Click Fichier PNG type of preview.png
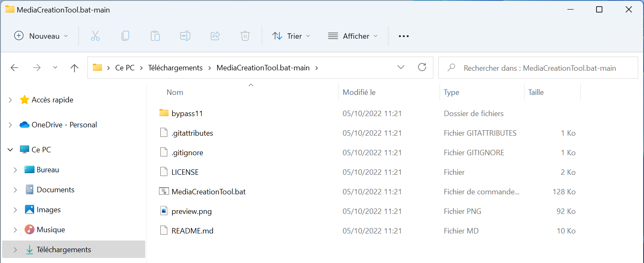 tap(462, 211)
